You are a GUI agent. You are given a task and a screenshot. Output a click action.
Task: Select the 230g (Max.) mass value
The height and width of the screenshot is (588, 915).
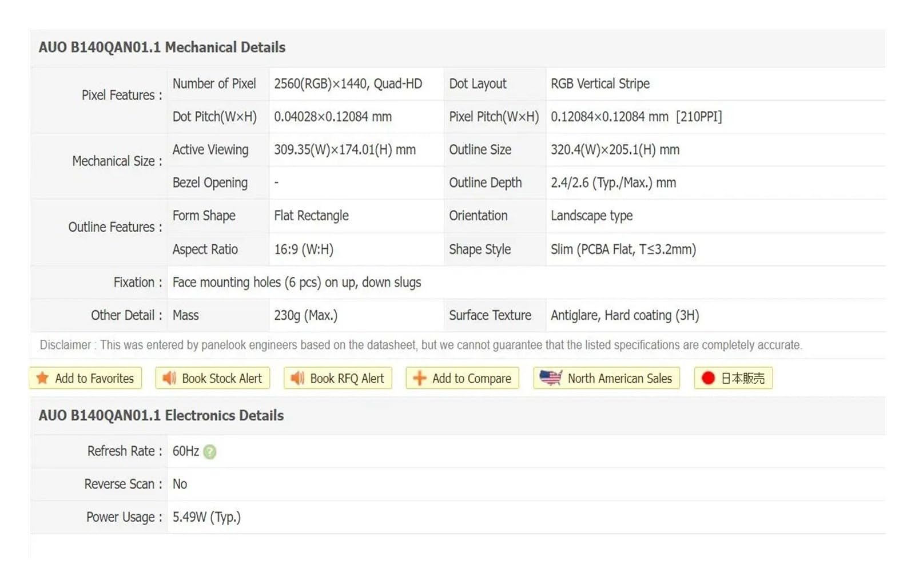tap(305, 316)
